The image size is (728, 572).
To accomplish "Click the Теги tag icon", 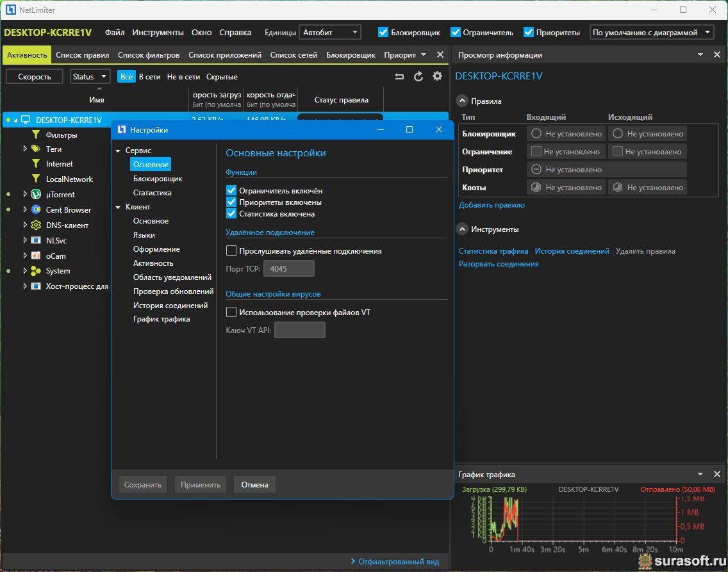I will coord(36,149).
